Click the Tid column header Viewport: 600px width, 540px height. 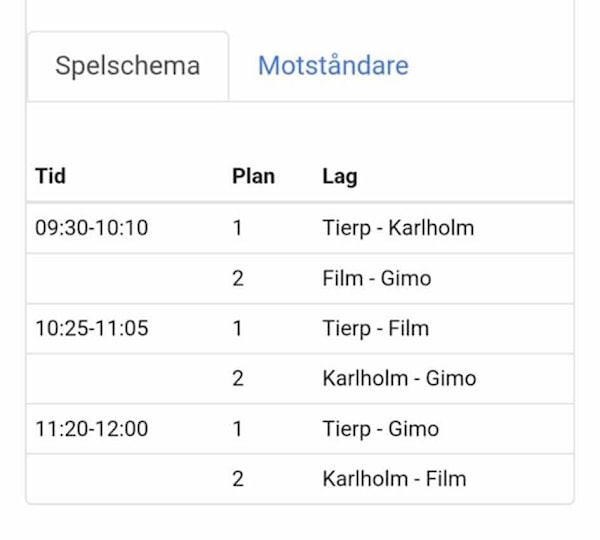point(50,177)
